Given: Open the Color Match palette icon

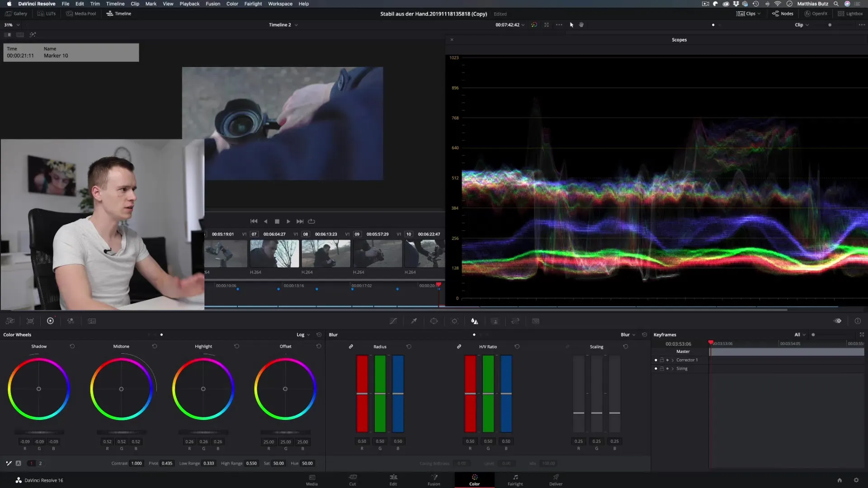Looking at the screenshot, I should coord(30,321).
